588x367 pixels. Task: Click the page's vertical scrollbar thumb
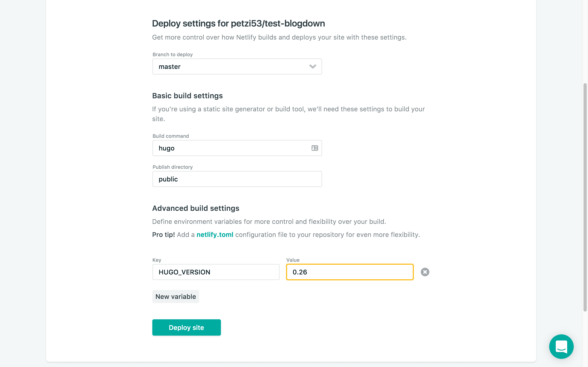[x=585, y=197]
